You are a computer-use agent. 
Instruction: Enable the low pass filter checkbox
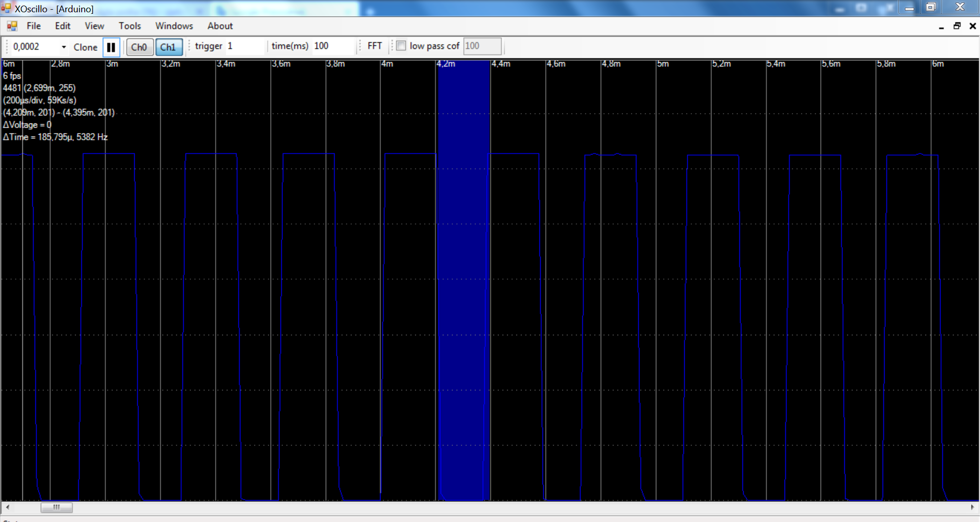click(401, 46)
